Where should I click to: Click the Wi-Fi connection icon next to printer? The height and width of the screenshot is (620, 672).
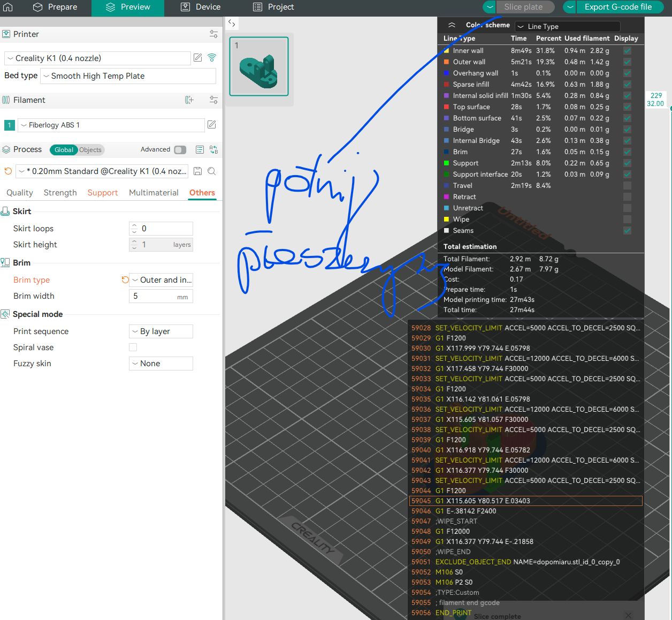[x=212, y=58]
